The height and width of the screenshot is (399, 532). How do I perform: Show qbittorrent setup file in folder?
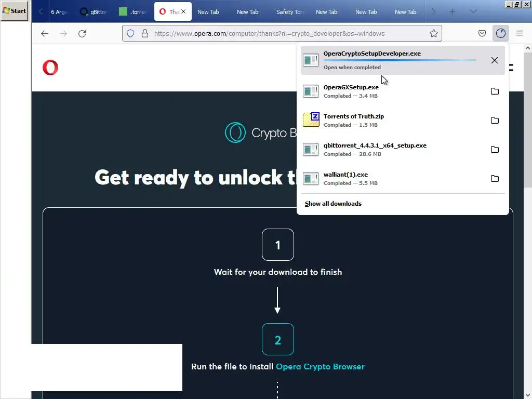pyautogui.click(x=495, y=150)
